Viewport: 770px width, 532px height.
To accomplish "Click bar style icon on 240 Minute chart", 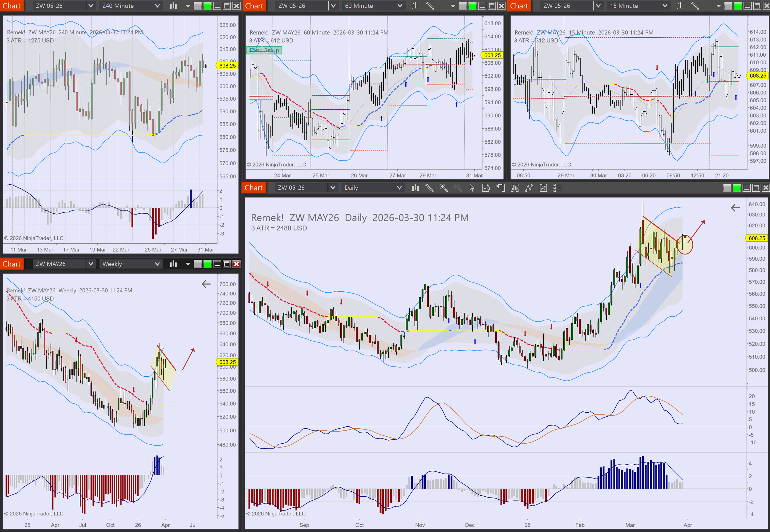I will pos(173,6).
